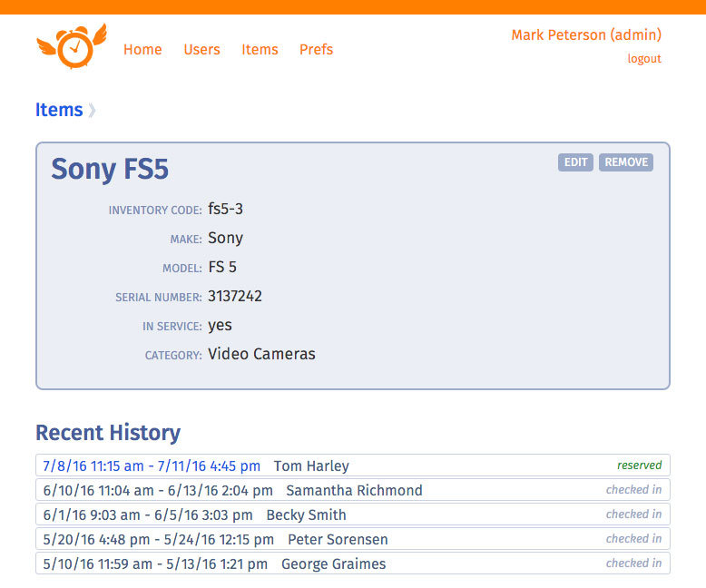Select George Graimes's history entry
The image size is (706, 588).
353,563
